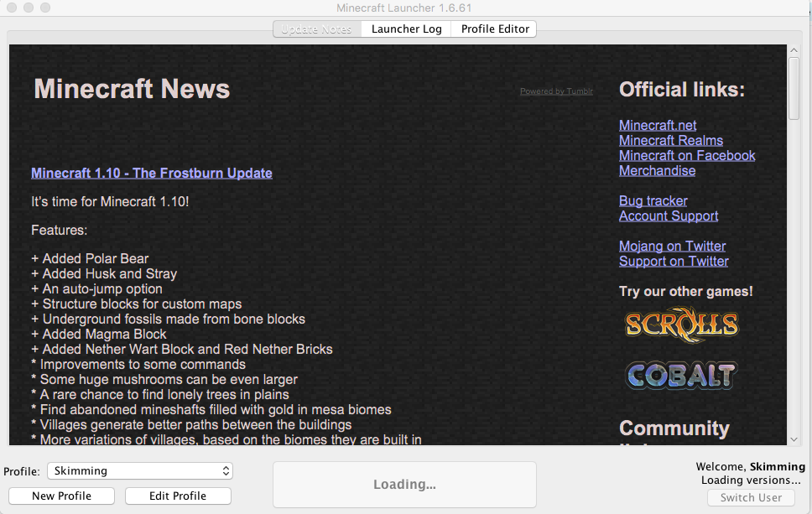Click the Scrolls game logo
The width and height of the screenshot is (812, 514).
[681, 325]
